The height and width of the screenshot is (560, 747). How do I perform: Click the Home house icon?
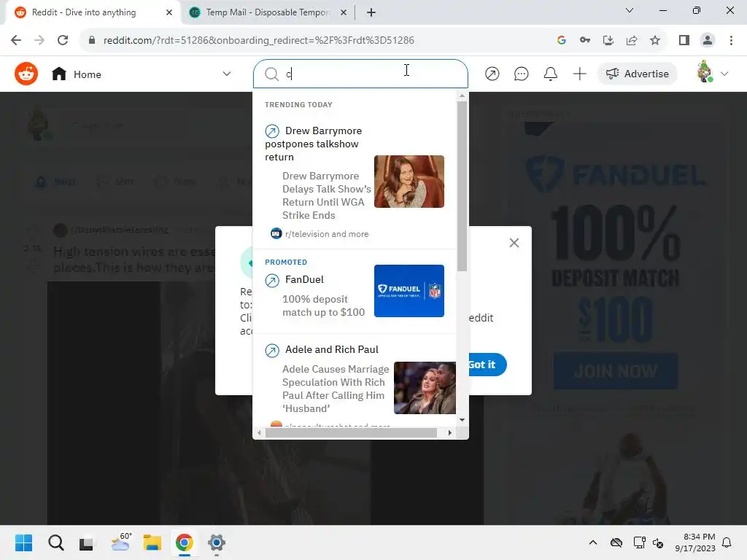(x=59, y=74)
